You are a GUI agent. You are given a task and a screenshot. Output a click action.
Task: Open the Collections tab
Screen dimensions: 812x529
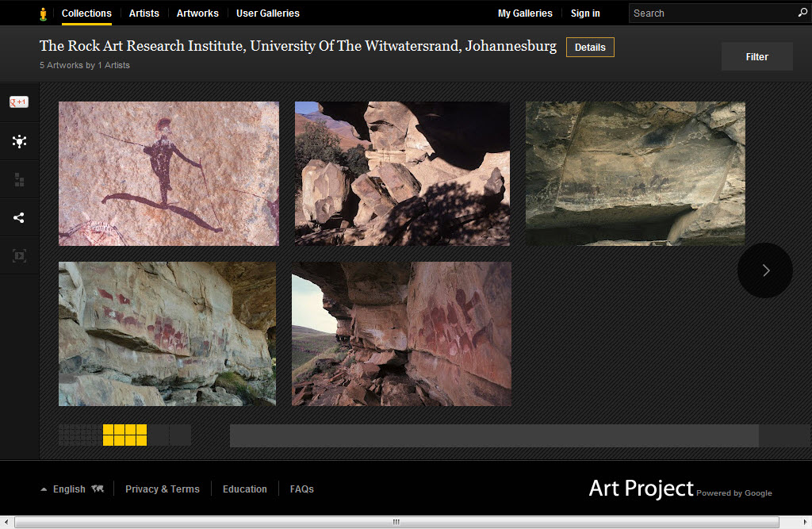(x=86, y=13)
